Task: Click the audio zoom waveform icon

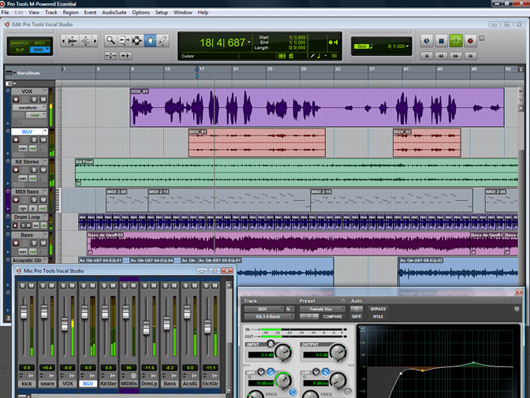Action: point(72,41)
